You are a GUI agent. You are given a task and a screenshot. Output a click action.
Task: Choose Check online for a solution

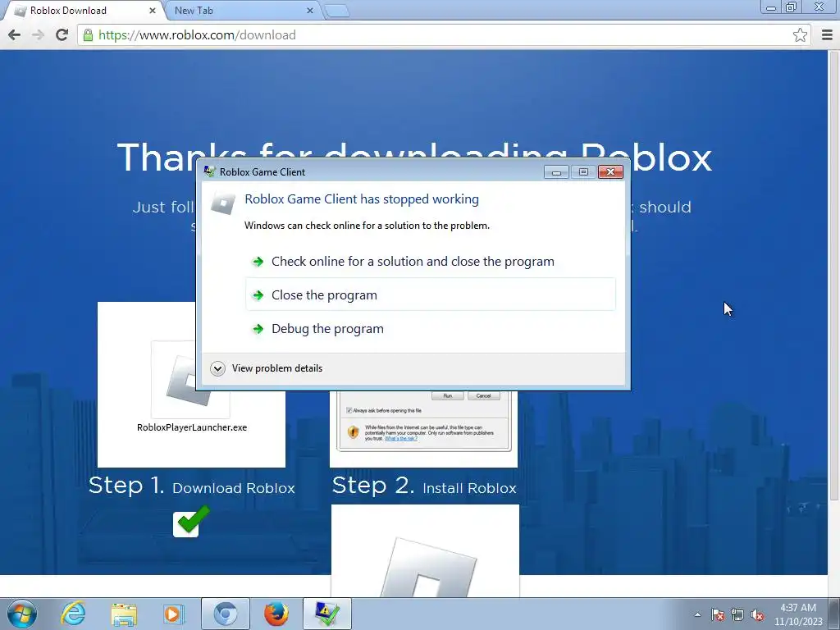pyautogui.click(x=430, y=262)
